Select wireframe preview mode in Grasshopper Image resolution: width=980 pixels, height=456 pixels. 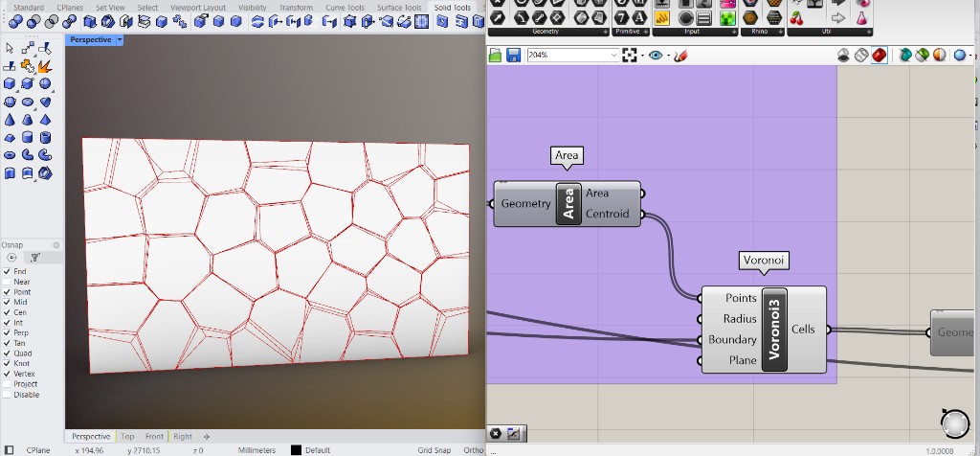coord(861,55)
